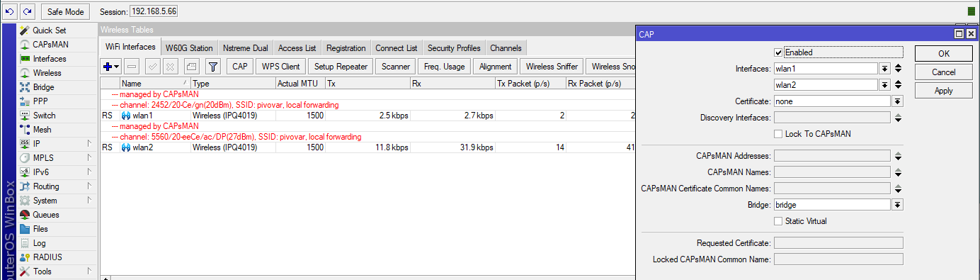Image resolution: width=980 pixels, height=280 pixels.
Task: Open Quick Set in sidebar
Action: tap(49, 30)
